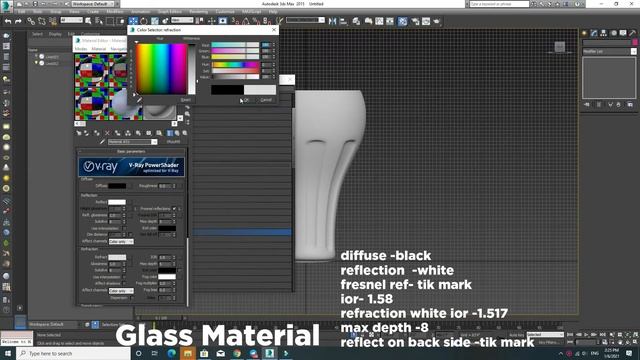This screenshot has height=360, width=640.
Task: Open reflection Affect channels dropdown
Action: point(121,242)
